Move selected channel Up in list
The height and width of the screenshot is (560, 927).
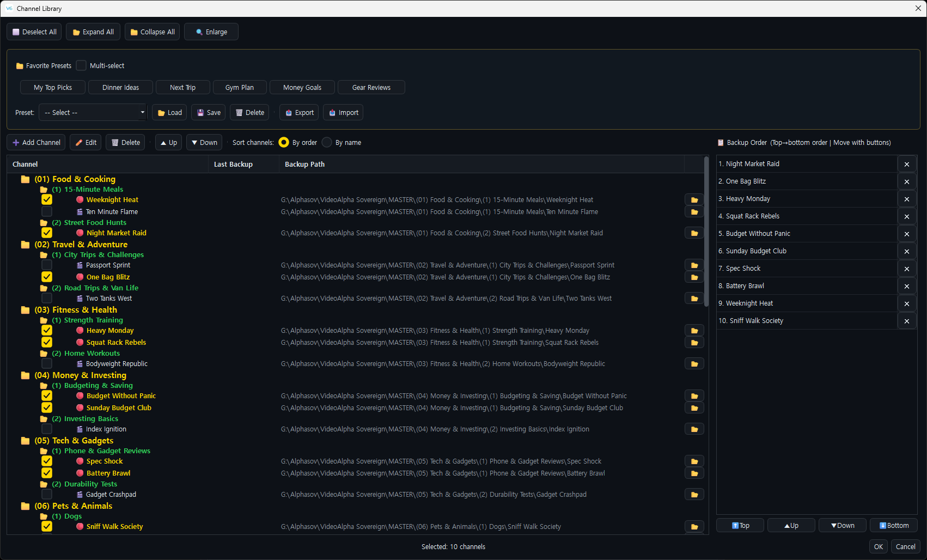169,143
